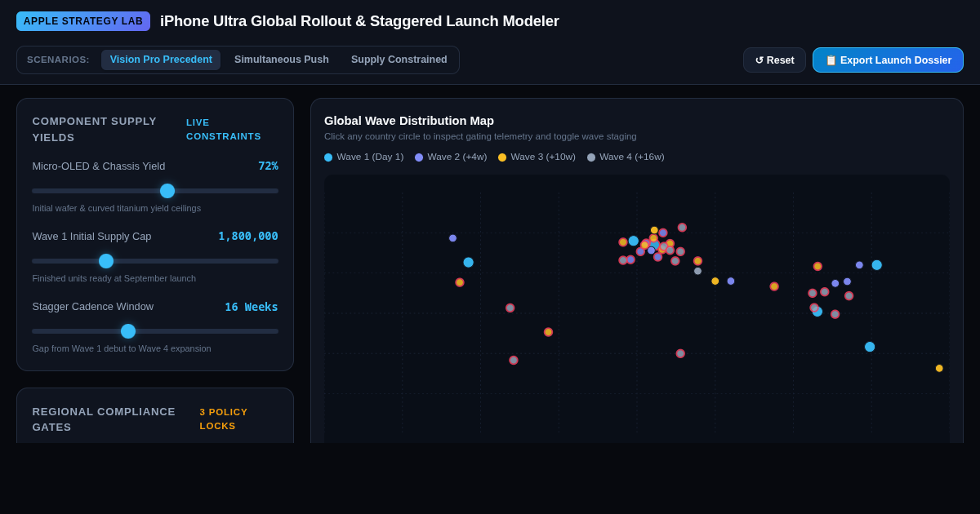Click the 72% yield value

(268, 166)
